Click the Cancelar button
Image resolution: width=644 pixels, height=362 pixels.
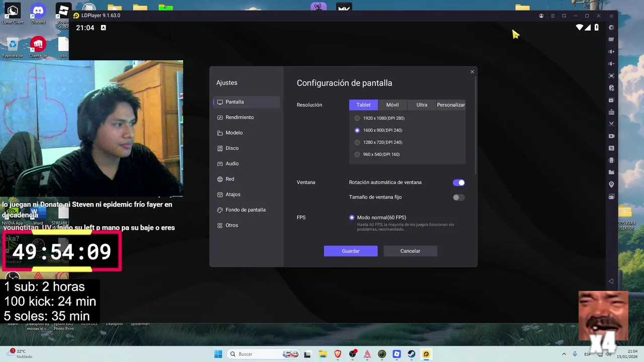click(x=410, y=251)
